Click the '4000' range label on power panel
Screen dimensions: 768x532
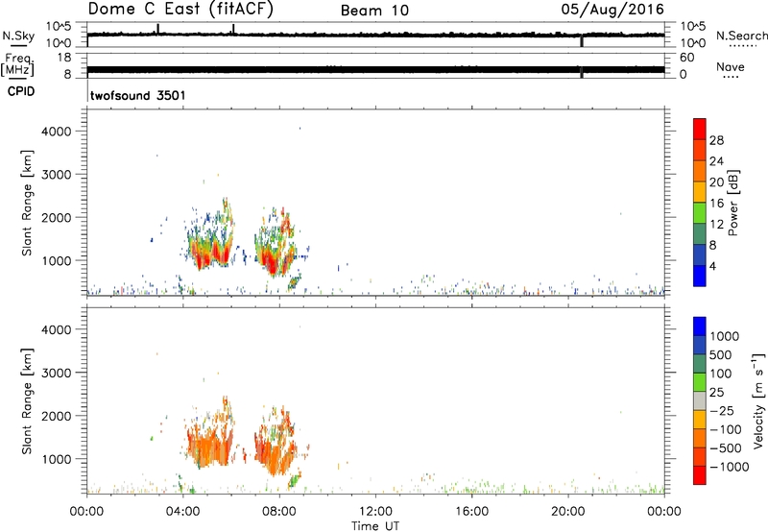click(57, 132)
